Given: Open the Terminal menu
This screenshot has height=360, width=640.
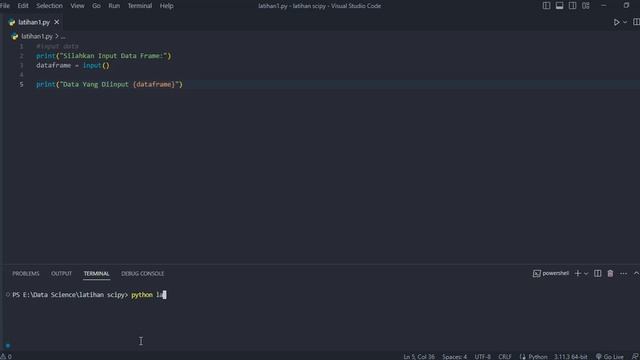Looking at the screenshot, I should point(140,6).
